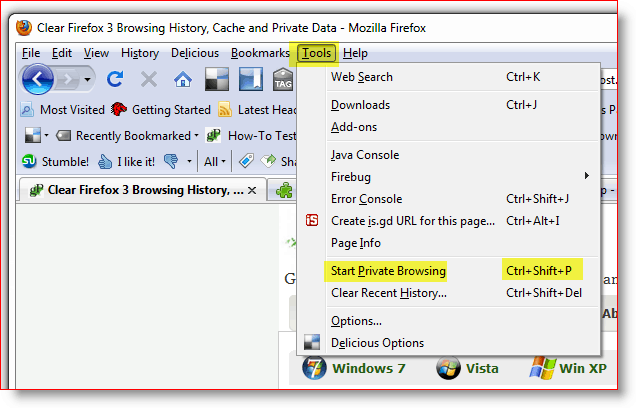Open the Recently Bookmarked dropdown
Viewport: 636px width, 408px height.
coord(127,136)
